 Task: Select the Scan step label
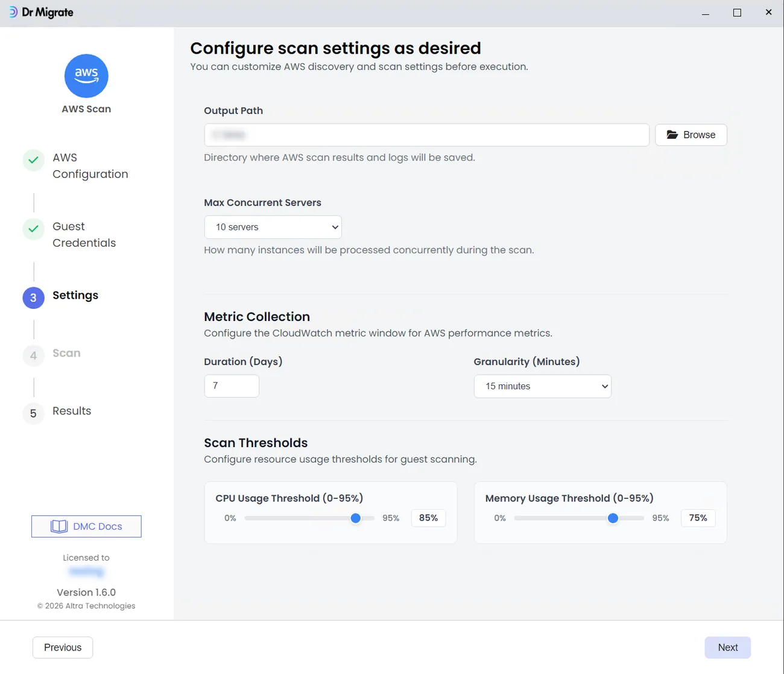pos(66,353)
